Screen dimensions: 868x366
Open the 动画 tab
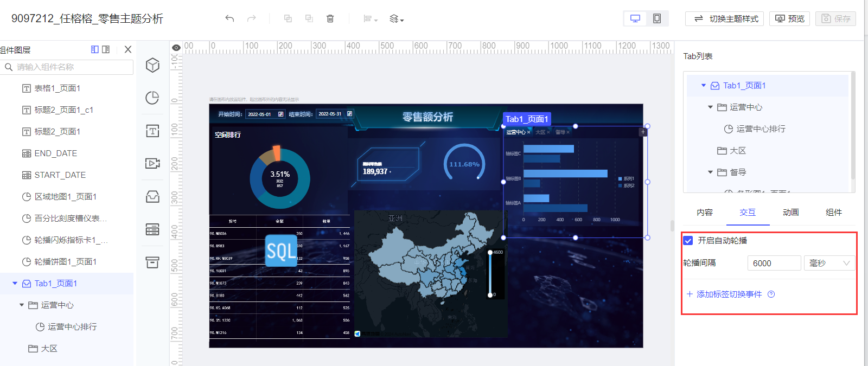tap(790, 213)
